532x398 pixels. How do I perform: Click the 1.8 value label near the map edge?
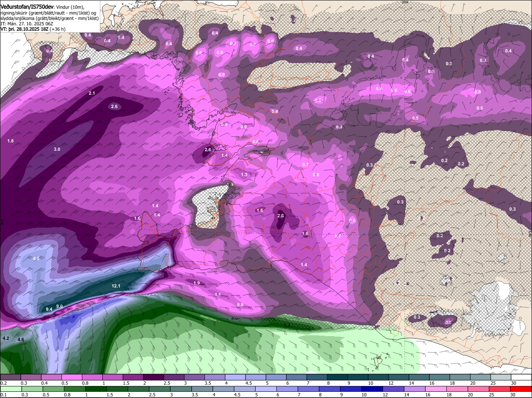tap(10, 141)
